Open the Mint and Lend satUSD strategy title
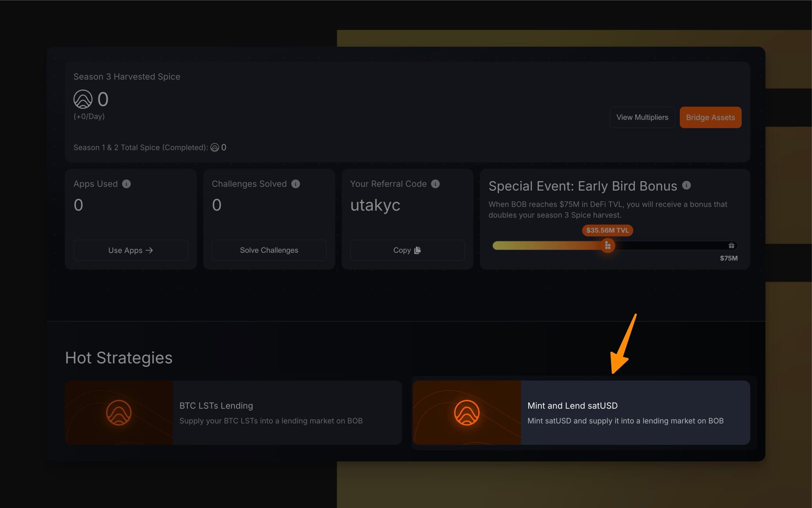 click(572, 406)
